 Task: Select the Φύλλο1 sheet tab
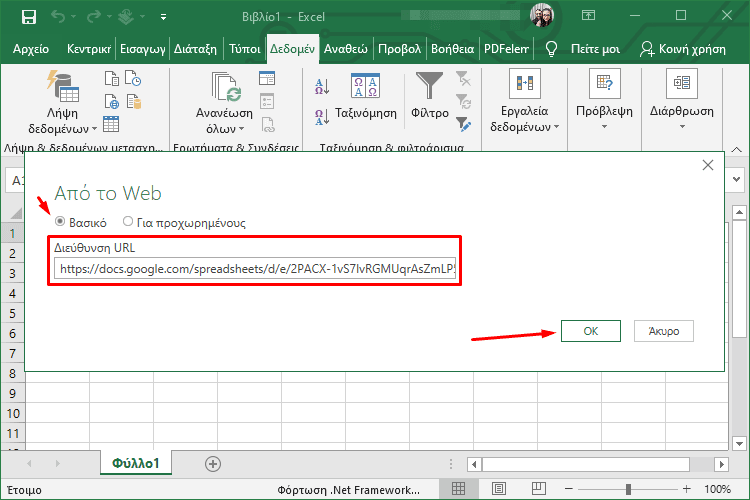pyautogui.click(x=136, y=463)
